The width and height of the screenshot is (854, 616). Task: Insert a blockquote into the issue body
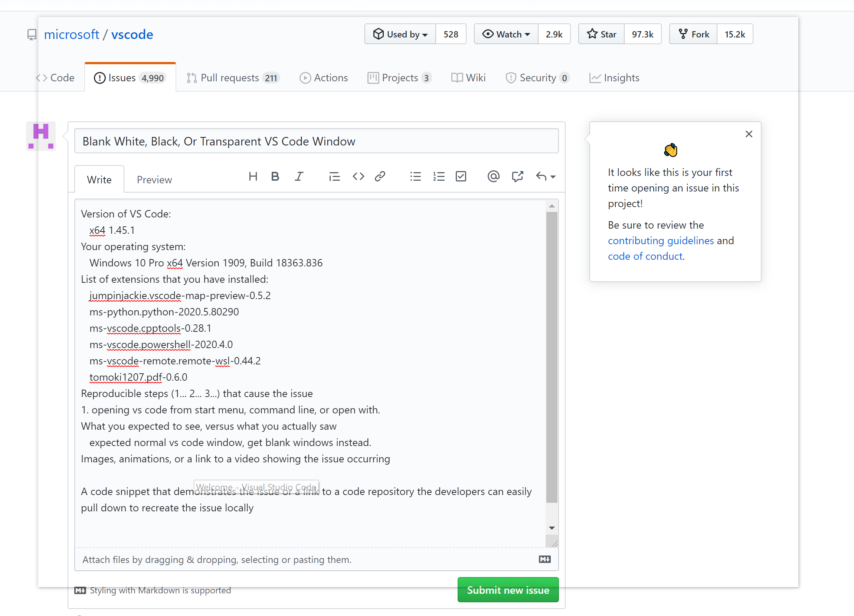(x=334, y=176)
